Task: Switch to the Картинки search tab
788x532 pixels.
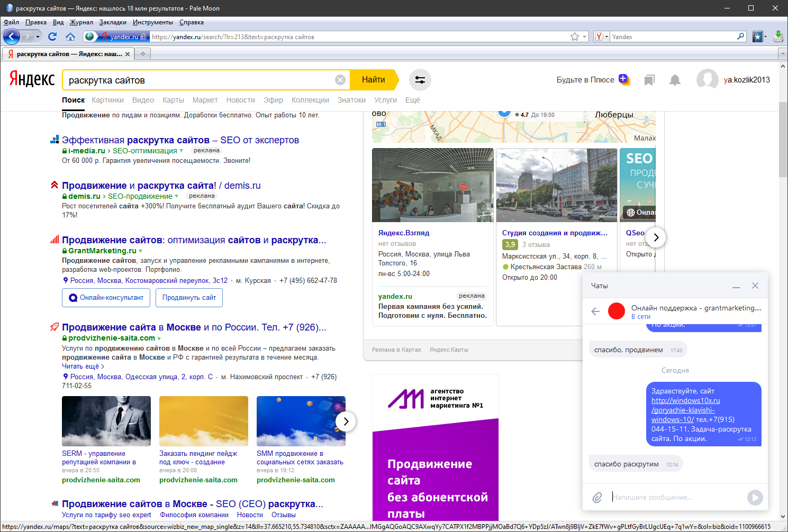Action: (x=107, y=100)
